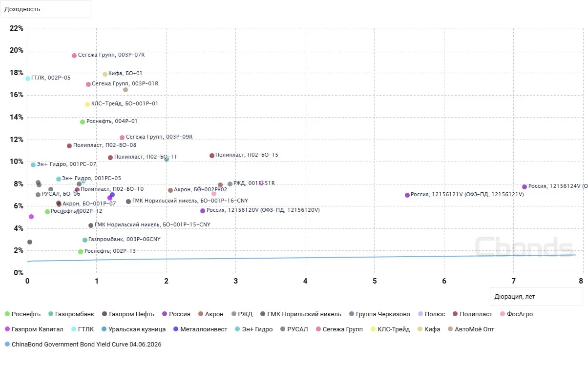The image size is (588, 366).
Task: Click the Полипласт, П02-БО-15 point
Action: tap(212, 156)
